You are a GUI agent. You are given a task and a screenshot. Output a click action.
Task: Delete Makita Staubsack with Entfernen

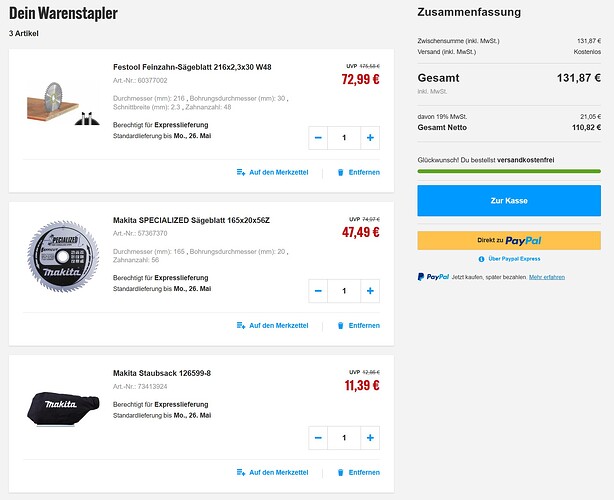click(358, 473)
